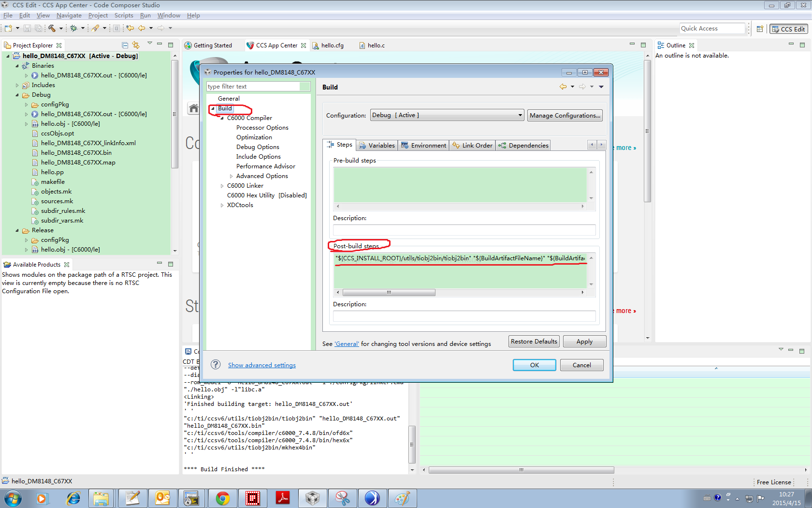This screenshot has height=508, width=812.
Task: Click Collapse All icon in Project Explorer
Action: (x=125, y=45)
